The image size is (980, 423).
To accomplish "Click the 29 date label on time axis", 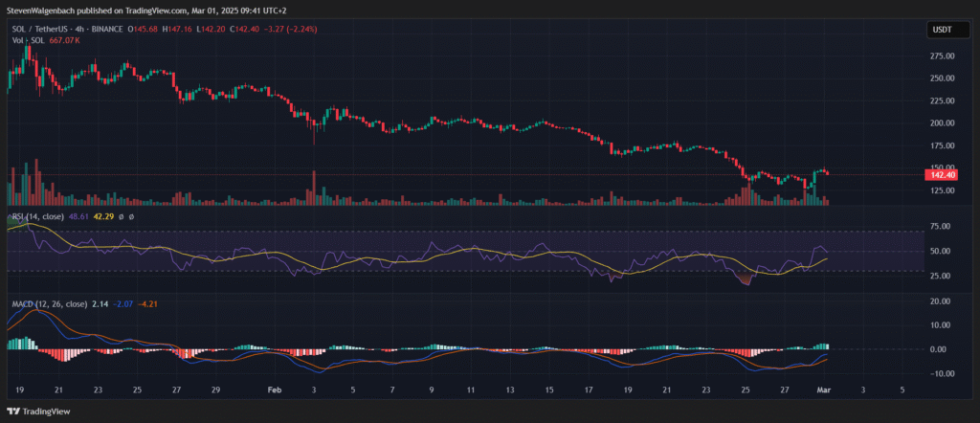I will point(215,390).
